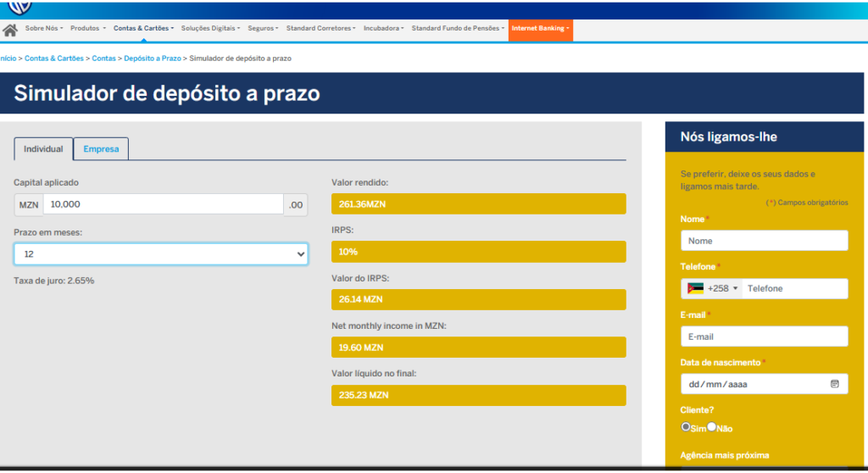
Task: Click the Agência mais próxima label
Action: click(724, 455)
